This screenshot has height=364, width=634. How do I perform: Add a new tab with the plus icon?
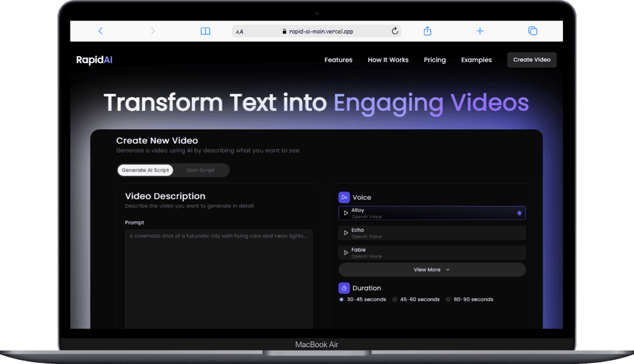[480, 31]
